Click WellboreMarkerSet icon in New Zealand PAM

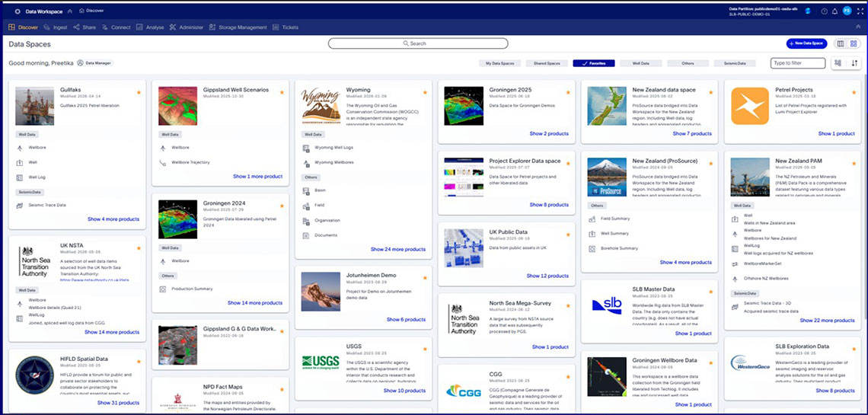[736, 264]
